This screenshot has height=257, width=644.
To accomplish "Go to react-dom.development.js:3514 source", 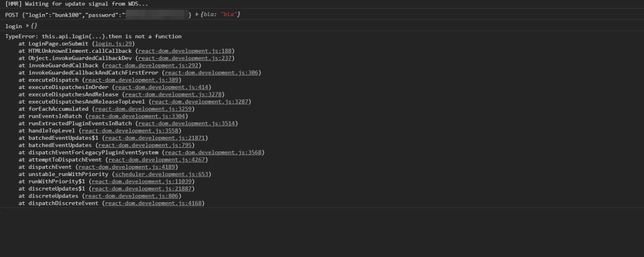I will [187, 123].
